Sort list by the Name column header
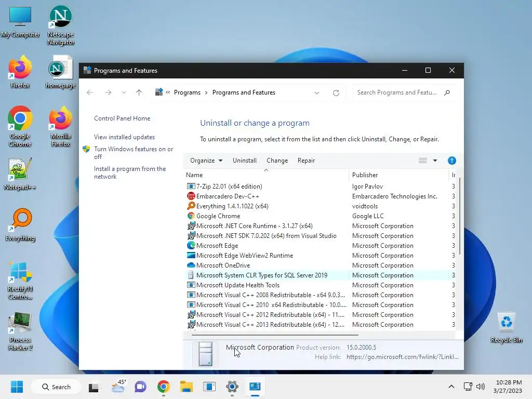Screen dimensions: 532x399 click(266, 175)
